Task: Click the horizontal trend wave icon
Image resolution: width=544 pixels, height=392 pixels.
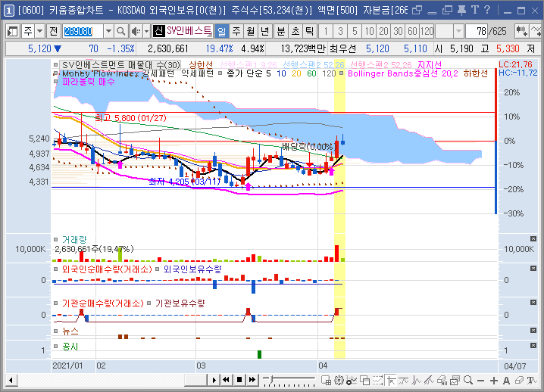Action: [x=404, y=380]
